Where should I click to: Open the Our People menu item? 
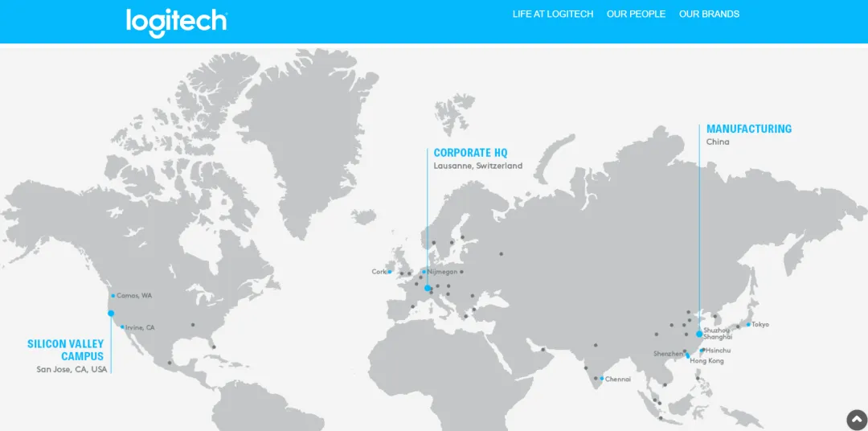(x=636, y=14)
